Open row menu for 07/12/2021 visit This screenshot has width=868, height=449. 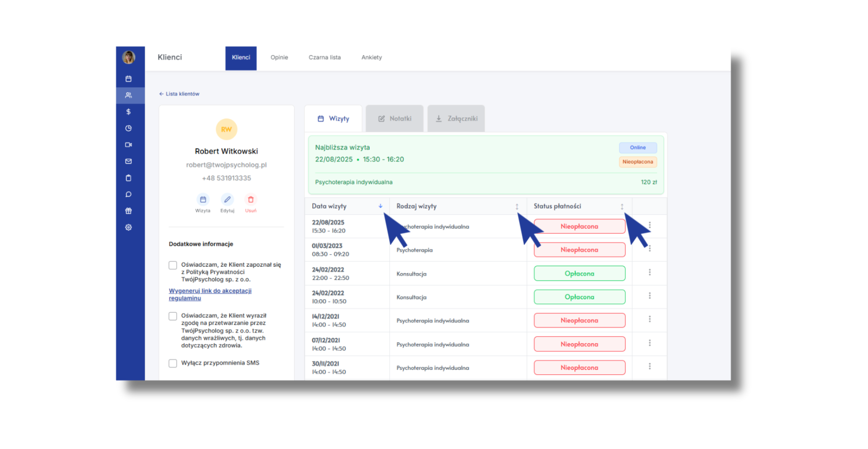[650, 343]
